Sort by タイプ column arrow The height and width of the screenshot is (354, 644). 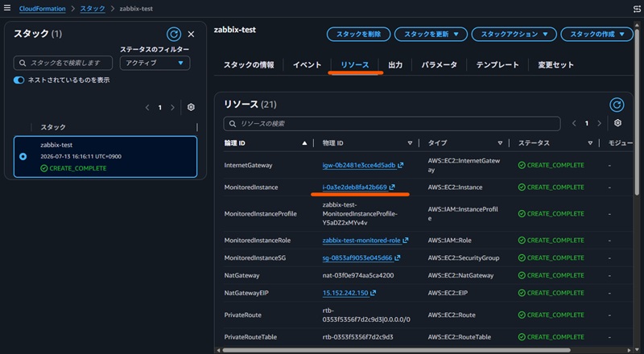(500, 143)
